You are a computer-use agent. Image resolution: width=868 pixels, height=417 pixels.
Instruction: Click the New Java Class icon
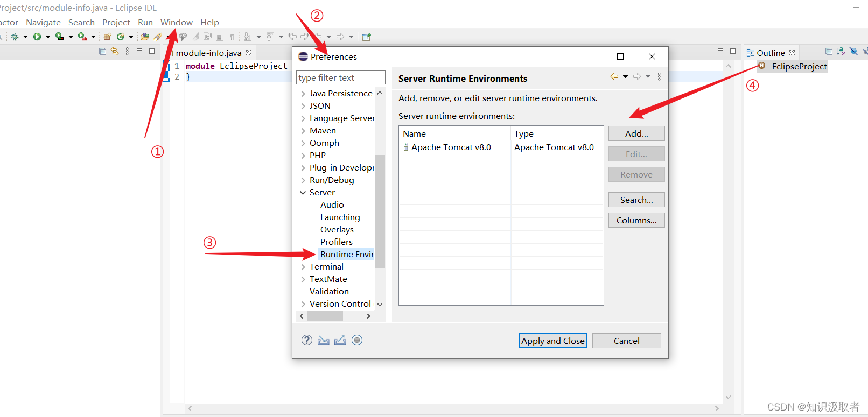[x=121, y=37]
